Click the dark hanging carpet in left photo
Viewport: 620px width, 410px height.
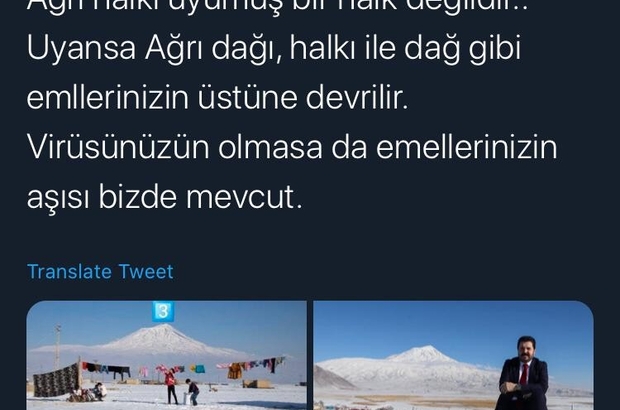56,380
